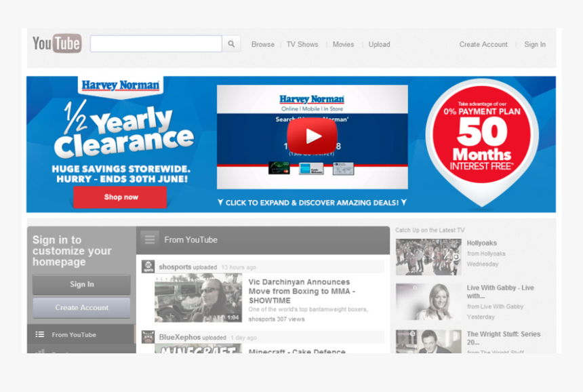Play the Harvey Norman ad video
Viewport: 583px width, 392px height.
tap(313, 136)
